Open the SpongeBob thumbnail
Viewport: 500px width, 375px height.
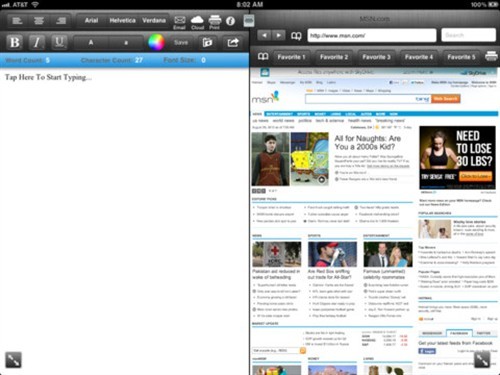coord(310,159)
